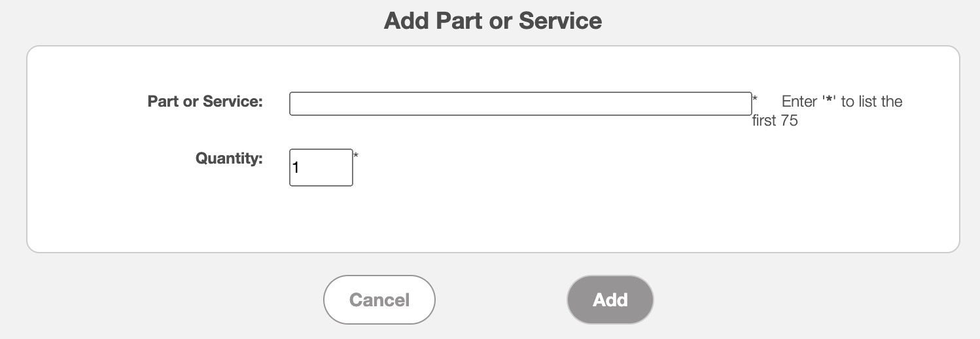This screenshot has width=980, height=339.
Task: Click the word "Service" in the page heading
Action: [560, 21]
